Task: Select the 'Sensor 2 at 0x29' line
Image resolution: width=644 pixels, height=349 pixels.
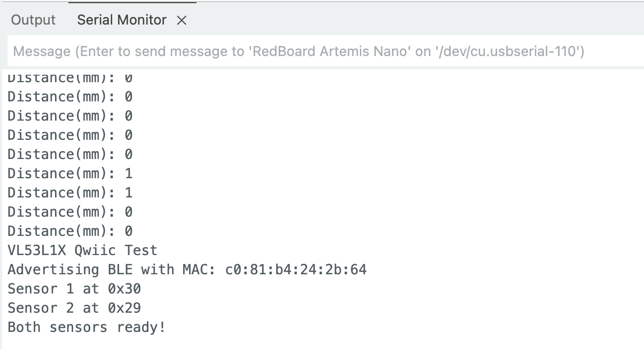Action: click(x=74, y=307)
